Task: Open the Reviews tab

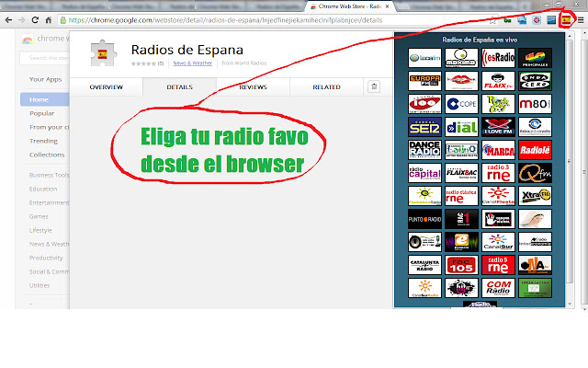Action: pos(254,86)
